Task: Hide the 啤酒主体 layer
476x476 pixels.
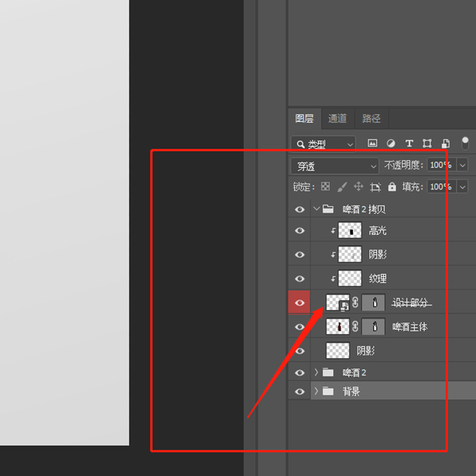Action: (x=300, y=327)
